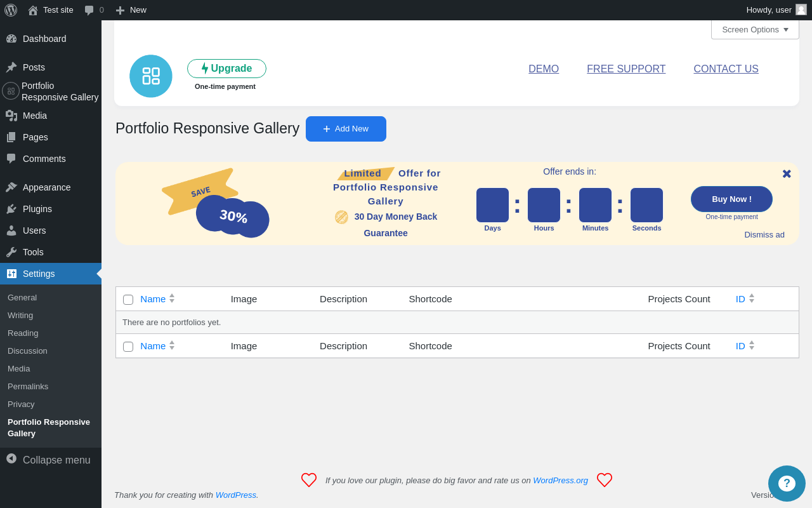The image size is (812, 508).
Task: Click the round blue plugin logo
Action: point(151,76)
